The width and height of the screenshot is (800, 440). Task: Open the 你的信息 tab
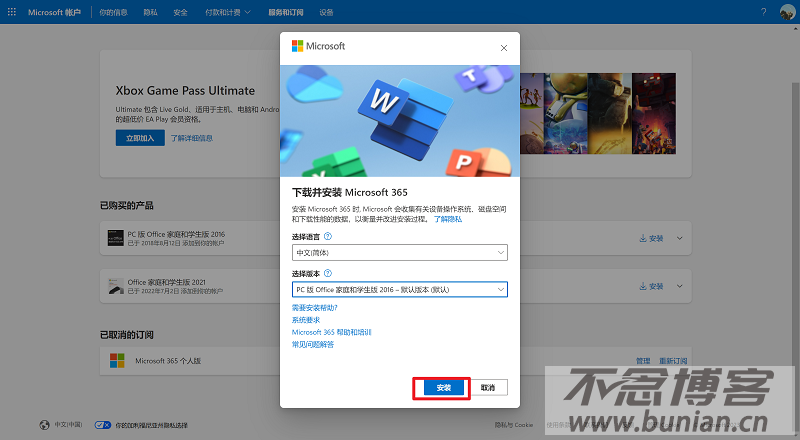pos(113,12)
